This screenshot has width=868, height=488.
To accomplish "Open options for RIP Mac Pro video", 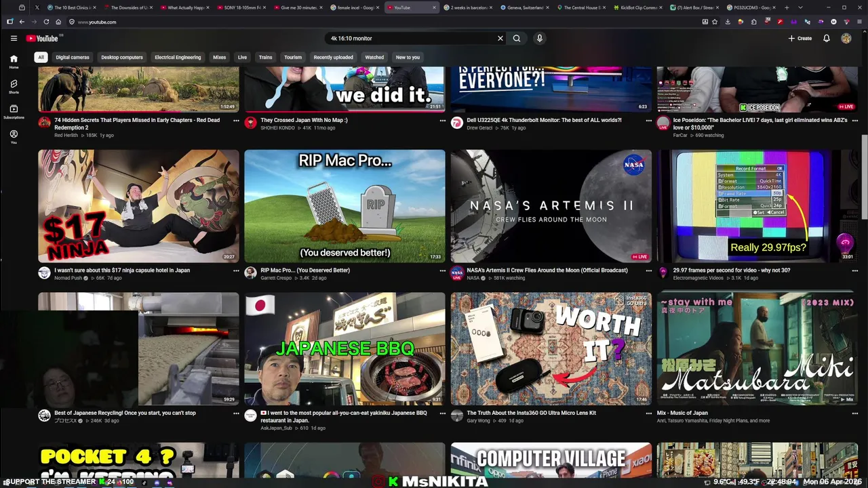I will click(442, 270).
